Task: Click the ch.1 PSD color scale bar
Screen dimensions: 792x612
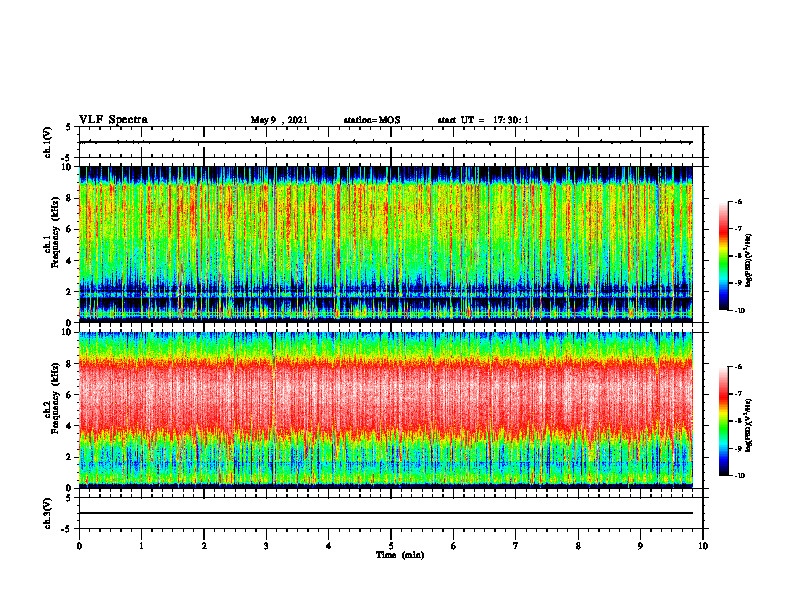Action: click(724, 256)
